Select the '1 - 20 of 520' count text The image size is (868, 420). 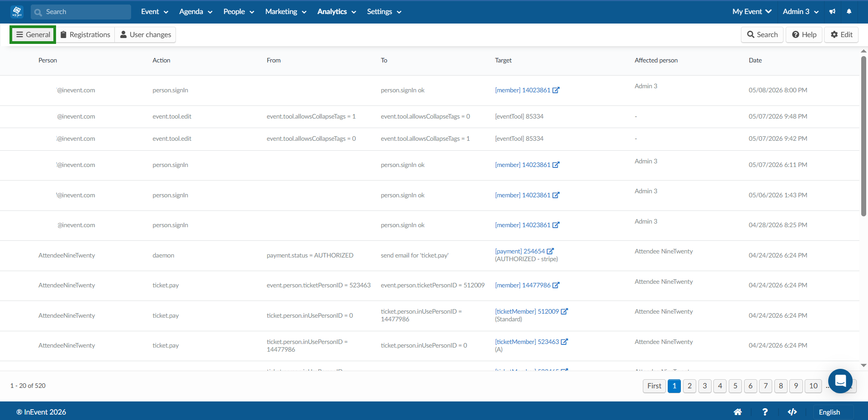coord(28,386)
